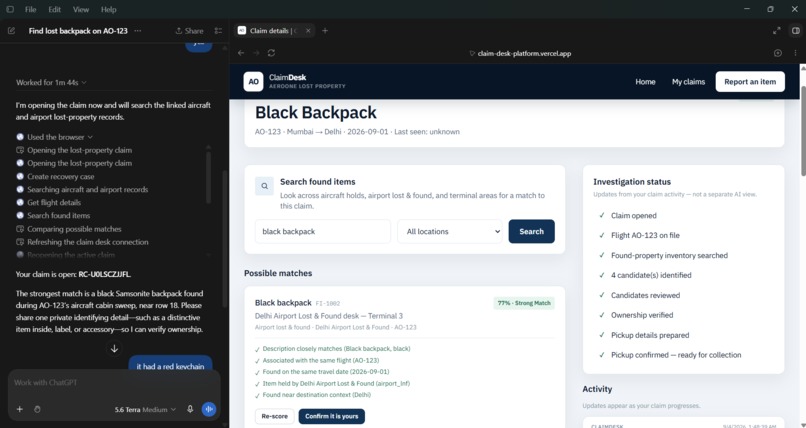Start a new chat with compose icon
Viewport: 806px width, 428px height.
tap(11, 31)
